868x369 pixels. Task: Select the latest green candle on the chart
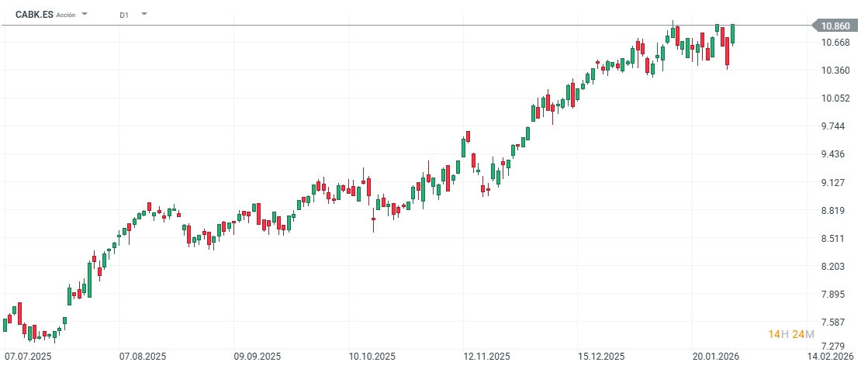[733, 34]
